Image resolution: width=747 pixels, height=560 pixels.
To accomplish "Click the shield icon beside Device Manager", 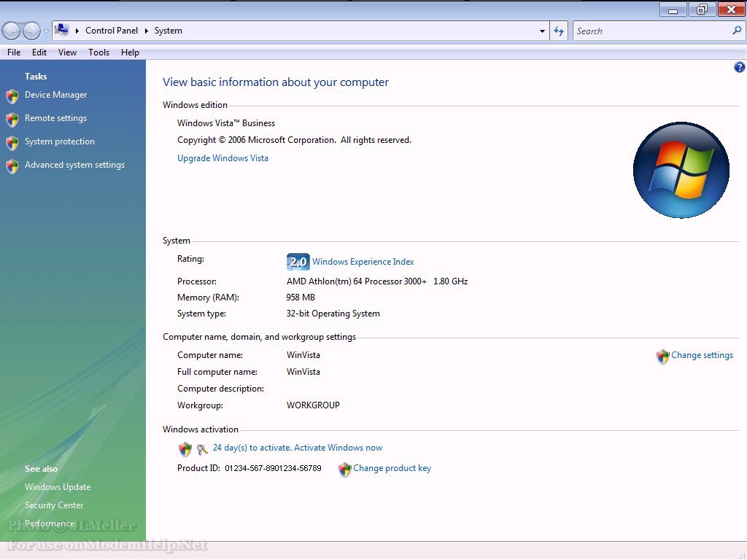I will [x=12, y=96].
